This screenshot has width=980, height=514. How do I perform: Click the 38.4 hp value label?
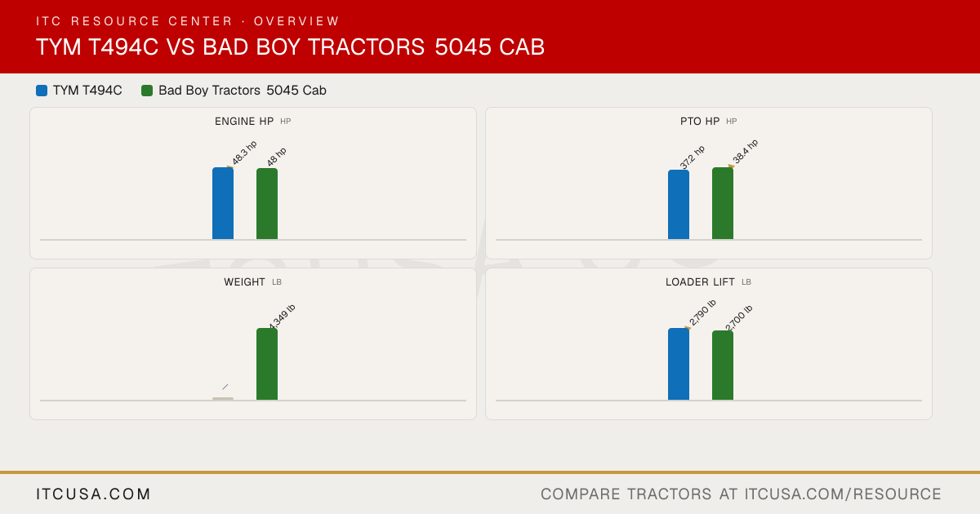tap(745, 152)
